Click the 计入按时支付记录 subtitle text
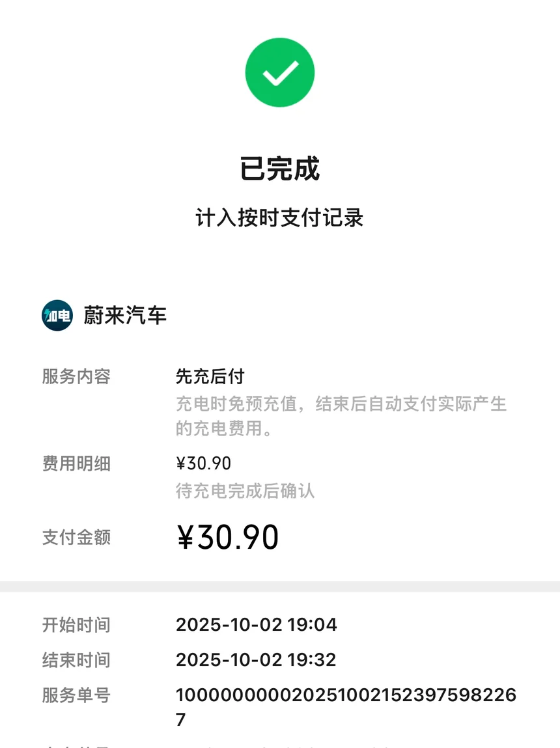The image size is (560, 748). coord(279,218)
